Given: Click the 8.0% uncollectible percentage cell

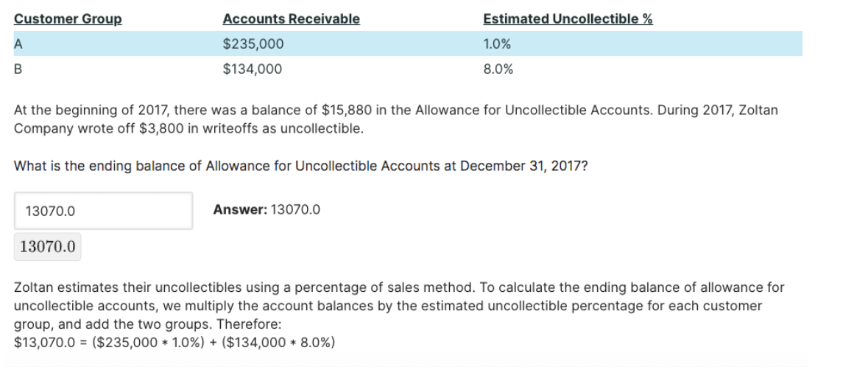Looking at the screenshot, I should 498,70.
